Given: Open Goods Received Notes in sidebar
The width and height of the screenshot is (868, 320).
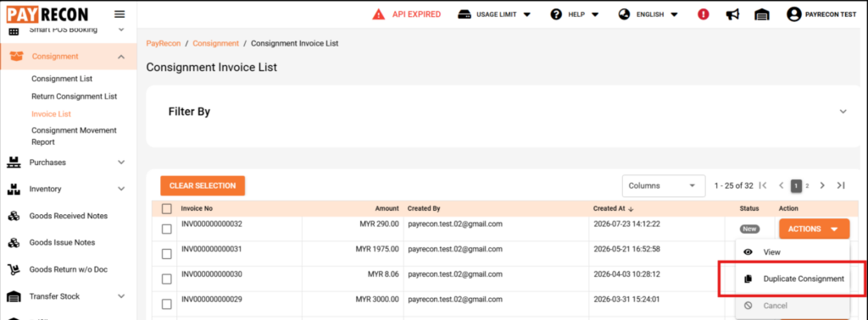Looking at the screenshot, I should (69, 216).
